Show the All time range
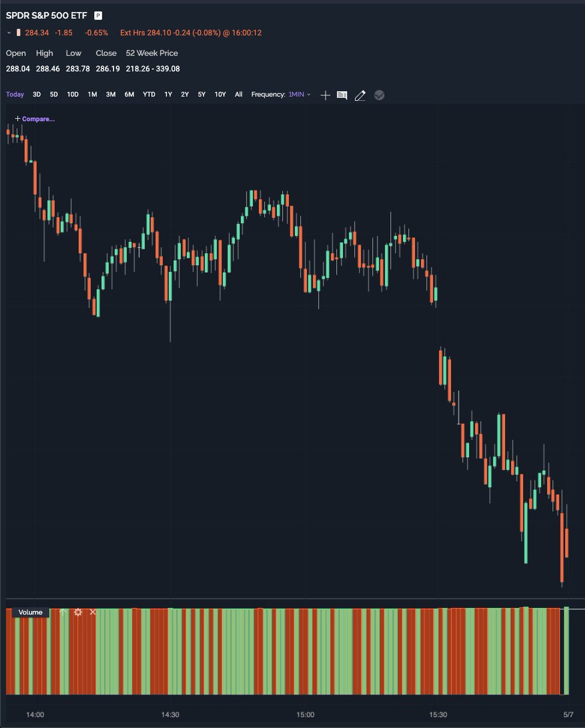Viewport: 585px width, 728px height. [x=238, y=95]
